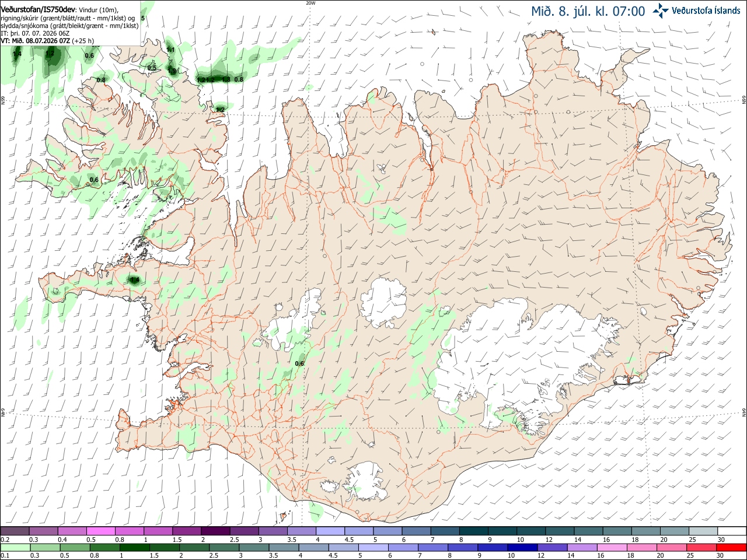747x560 pixels.
Task: Pick the bright red swatch labeled 30
Action: pos(732,547)
